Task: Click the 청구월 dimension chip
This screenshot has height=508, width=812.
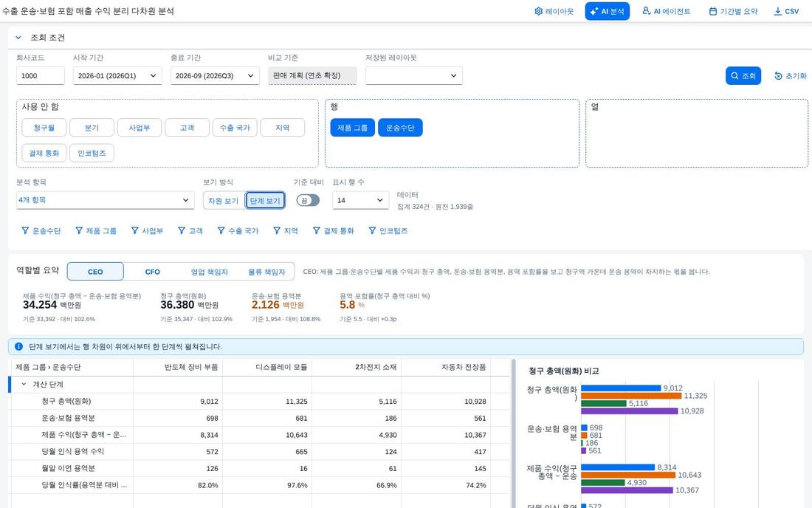Action: click(x=44, y=128)
